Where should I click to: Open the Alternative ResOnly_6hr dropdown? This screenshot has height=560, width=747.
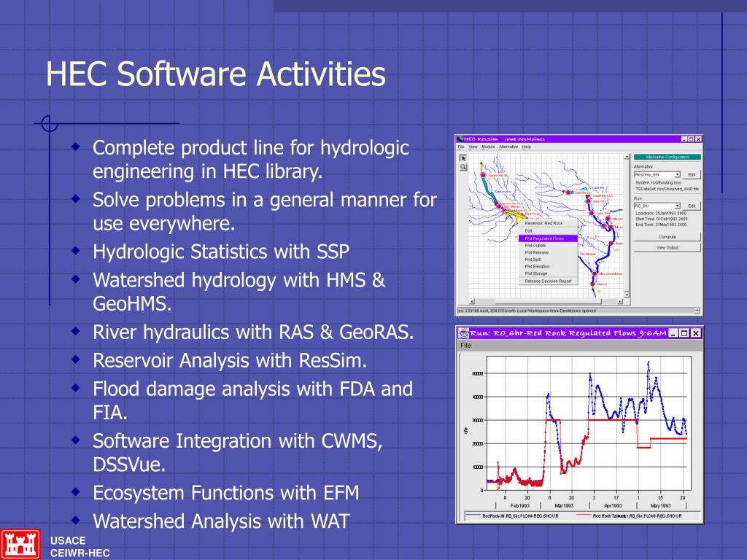tap(657, 175)
